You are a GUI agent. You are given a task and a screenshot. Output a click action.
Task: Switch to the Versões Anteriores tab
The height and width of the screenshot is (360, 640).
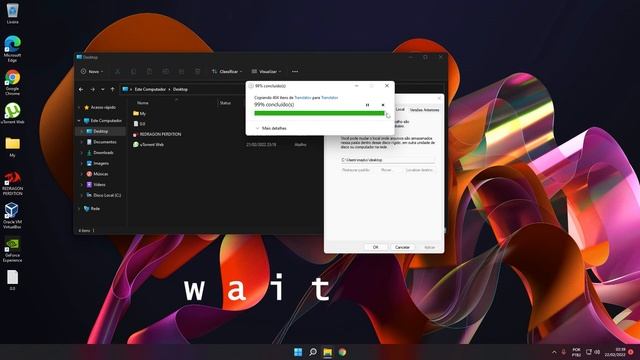coord(424,110)
